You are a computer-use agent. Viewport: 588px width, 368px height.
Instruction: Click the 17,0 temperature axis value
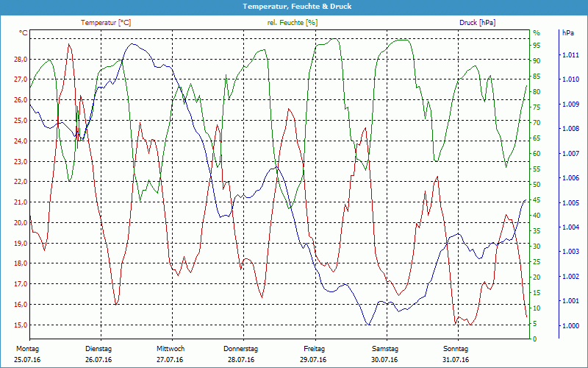coord(21,284)
